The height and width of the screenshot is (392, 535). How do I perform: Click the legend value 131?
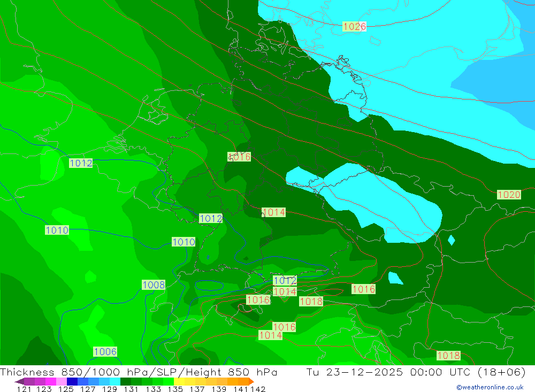coord(131,389)
